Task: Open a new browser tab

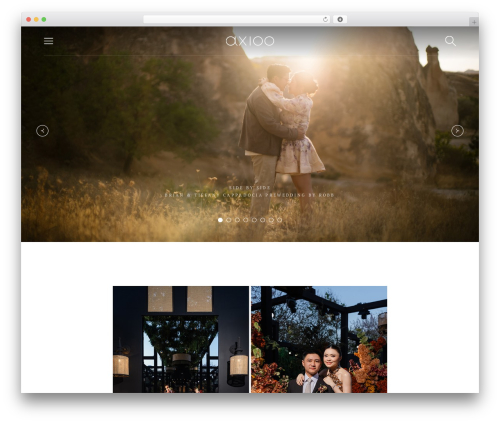Action: click(474, 22)
